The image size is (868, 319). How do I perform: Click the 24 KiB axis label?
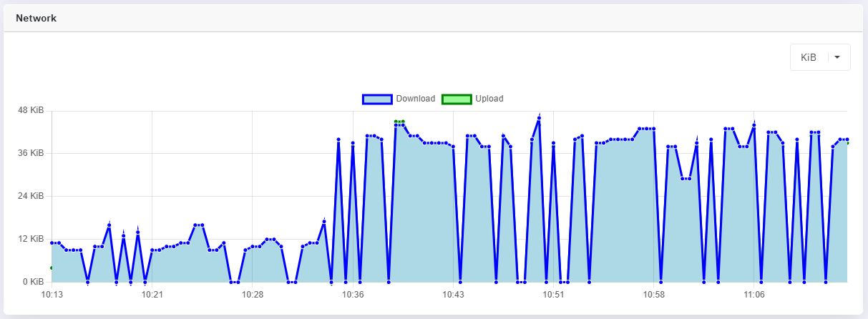coord(31,196)
